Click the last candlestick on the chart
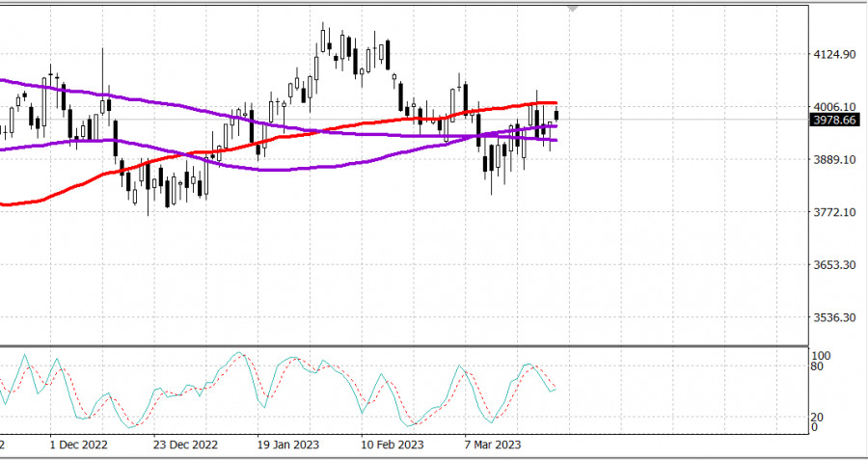Image resolution: width=868 pixels, height=460 pixels. 556,116
